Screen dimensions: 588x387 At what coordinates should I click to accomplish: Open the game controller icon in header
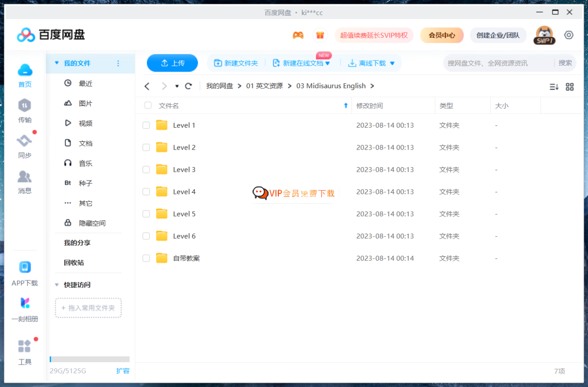point(298,35)
